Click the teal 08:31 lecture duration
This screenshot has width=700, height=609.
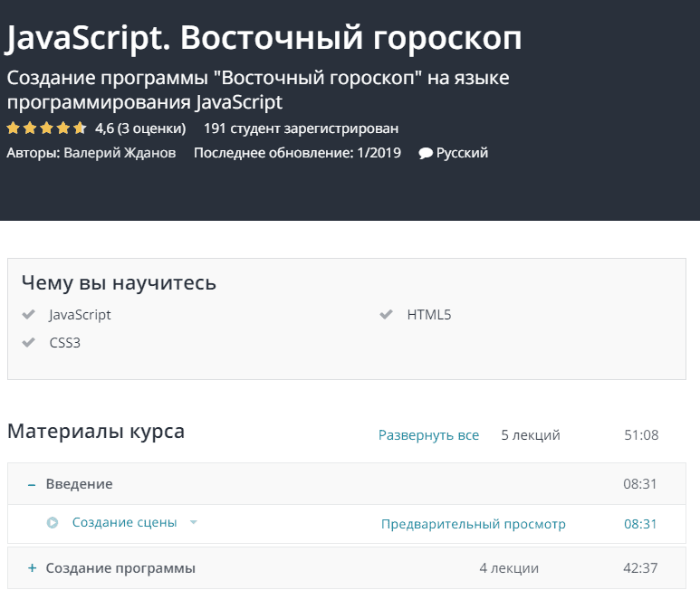(x=640, y=524)
